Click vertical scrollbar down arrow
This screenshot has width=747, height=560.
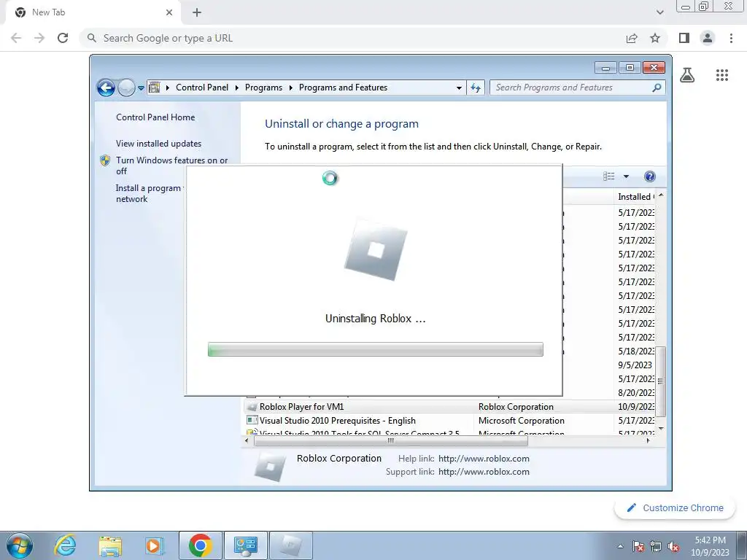(661, 429)
